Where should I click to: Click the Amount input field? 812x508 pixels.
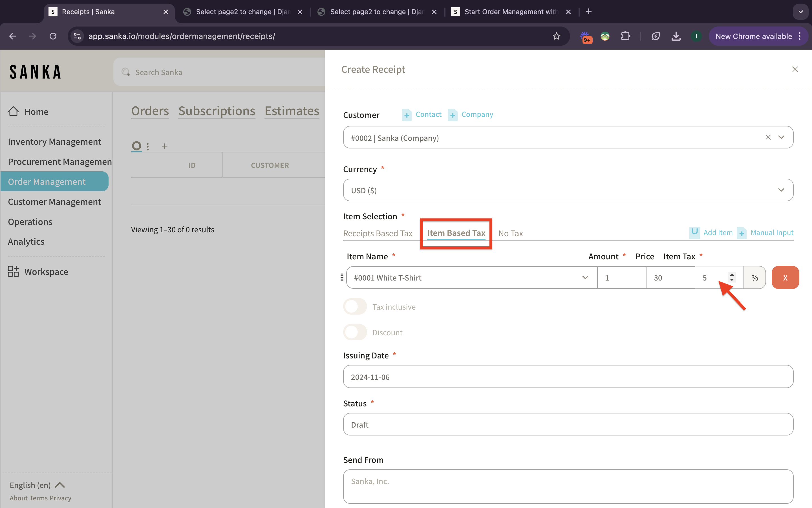tap(621, 277)
